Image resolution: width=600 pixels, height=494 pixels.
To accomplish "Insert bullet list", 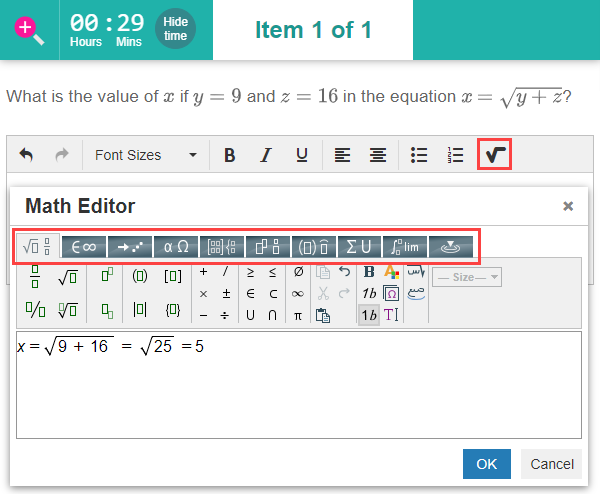I will tap(420, 155).
